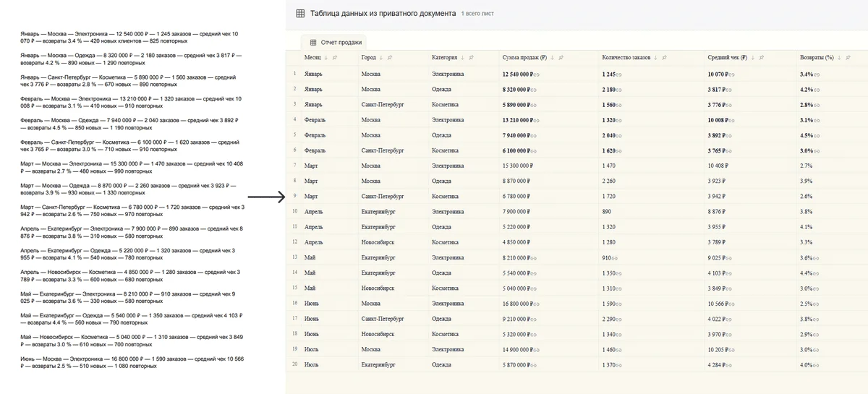This screenshot has width=868, height=394.
Task: Toggle the pin for Возвраты (%) column
Action: 849,58
